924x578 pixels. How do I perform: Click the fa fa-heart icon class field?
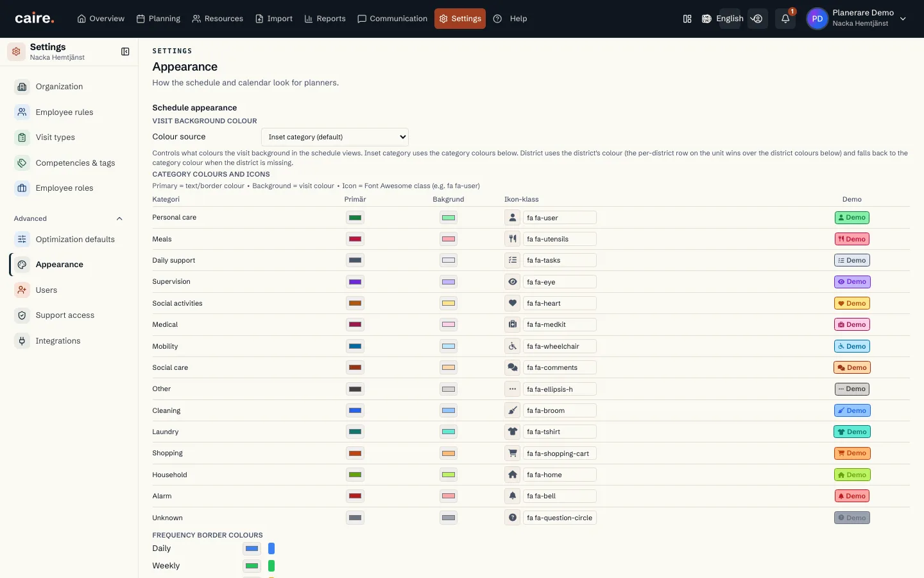pos(560,303)
